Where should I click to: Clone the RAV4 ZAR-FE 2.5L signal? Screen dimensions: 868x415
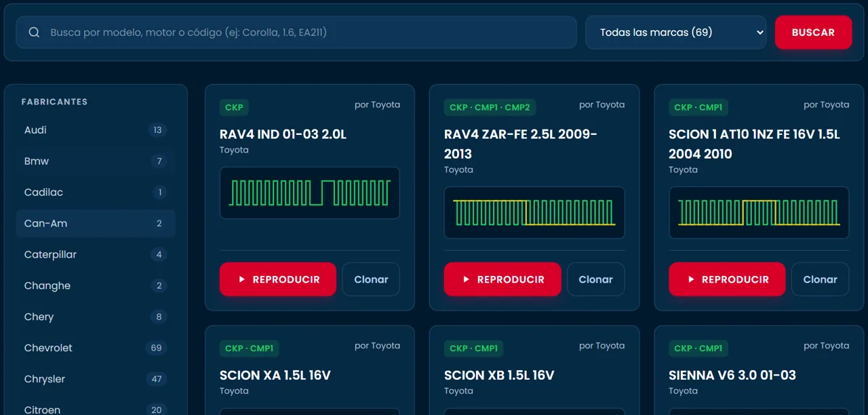595,279
